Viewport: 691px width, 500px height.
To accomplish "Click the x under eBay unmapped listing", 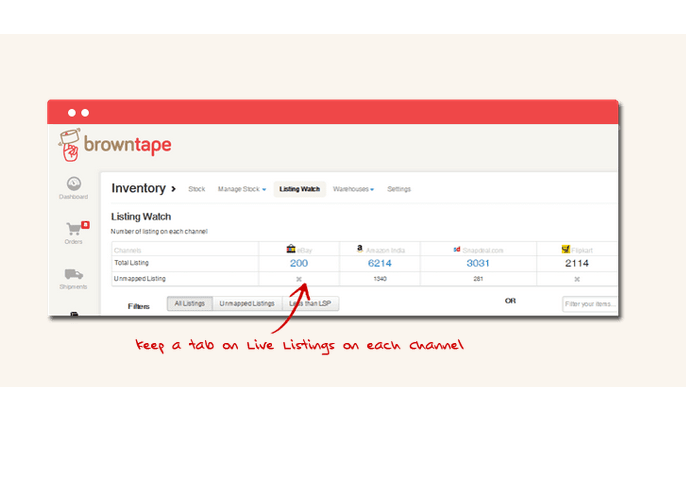I will (x=299, y=279).
